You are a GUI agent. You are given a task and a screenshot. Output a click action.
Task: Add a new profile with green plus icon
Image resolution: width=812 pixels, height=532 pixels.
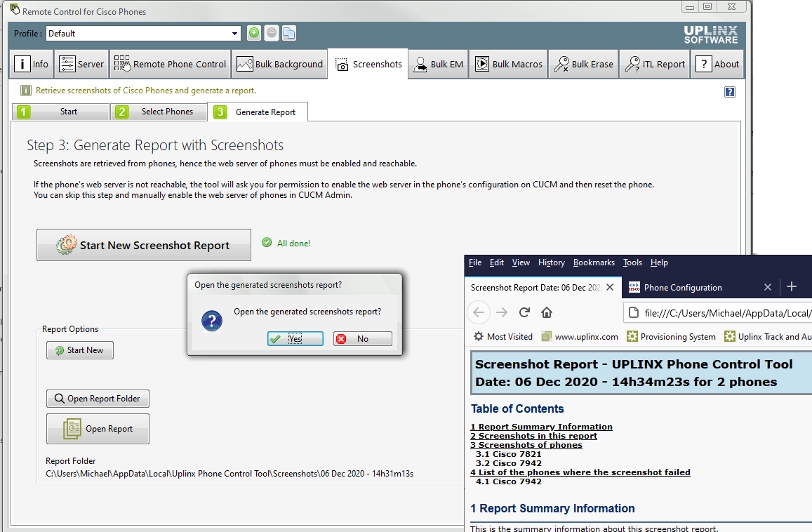tap(254, 33)
